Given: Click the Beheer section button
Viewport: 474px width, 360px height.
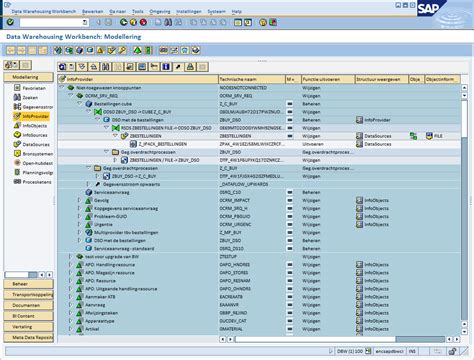Looking at the screenshot, I should pos(28,284).
